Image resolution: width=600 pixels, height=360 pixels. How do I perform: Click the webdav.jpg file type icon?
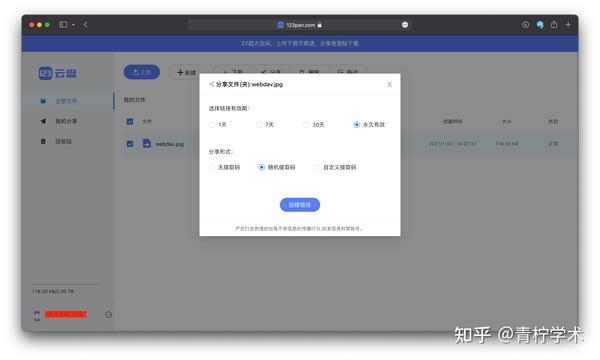click(x=147, y=143)
